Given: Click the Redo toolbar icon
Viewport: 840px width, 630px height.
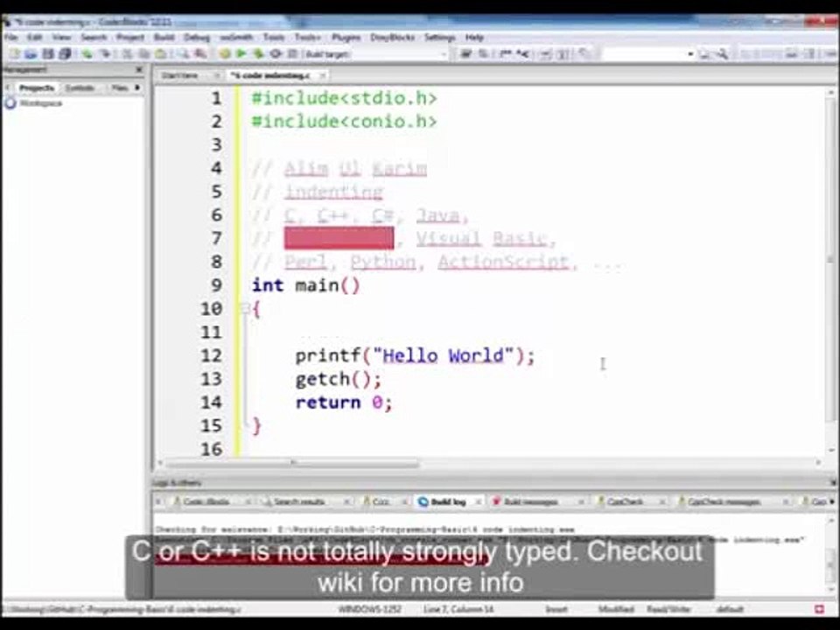Looking at the screenshot, I should 106,53.
